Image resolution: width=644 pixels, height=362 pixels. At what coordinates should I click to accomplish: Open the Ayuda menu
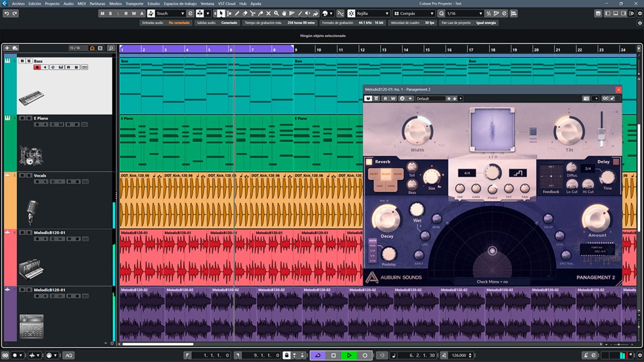coord(256,3)
